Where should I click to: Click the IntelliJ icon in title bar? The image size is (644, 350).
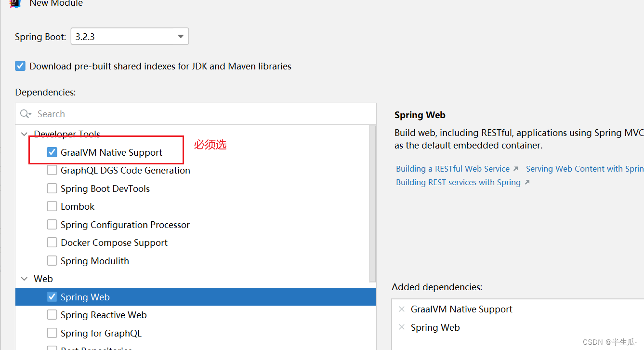click(15, 3)
